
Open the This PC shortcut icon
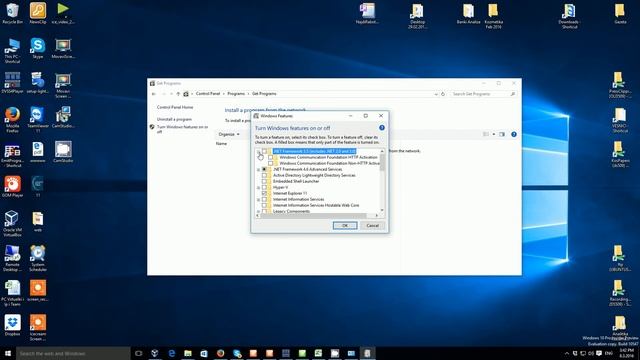[x=12, y=51]
